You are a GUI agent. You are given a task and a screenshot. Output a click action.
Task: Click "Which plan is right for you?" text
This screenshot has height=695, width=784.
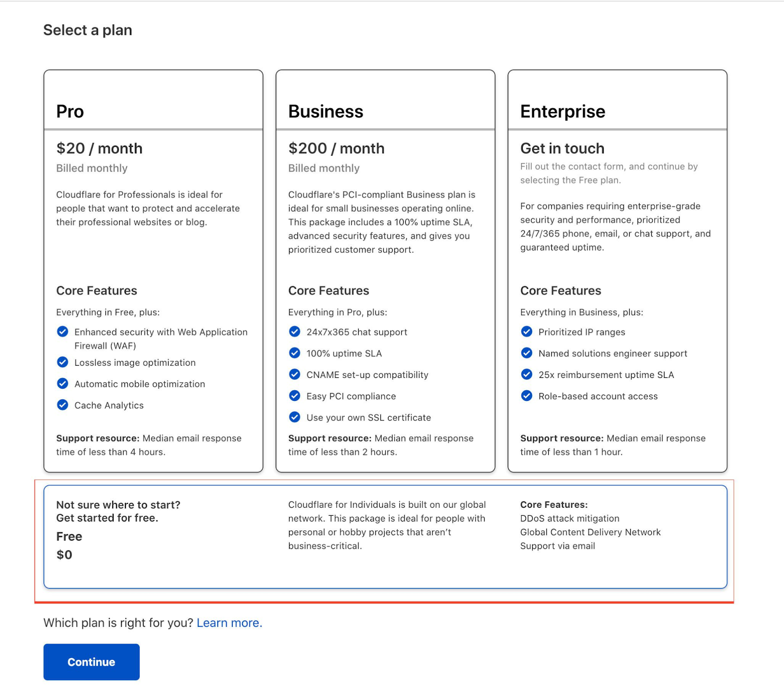tap(118, 623)
